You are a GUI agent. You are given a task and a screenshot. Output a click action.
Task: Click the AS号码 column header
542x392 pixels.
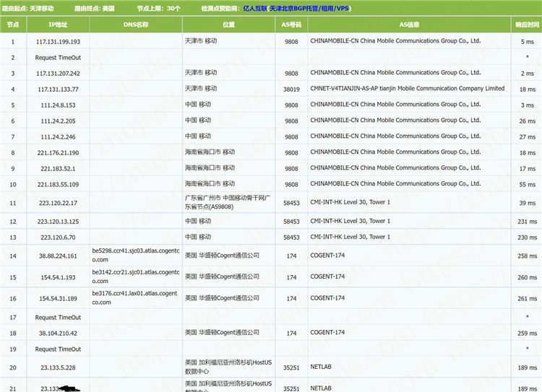[291, 25]
